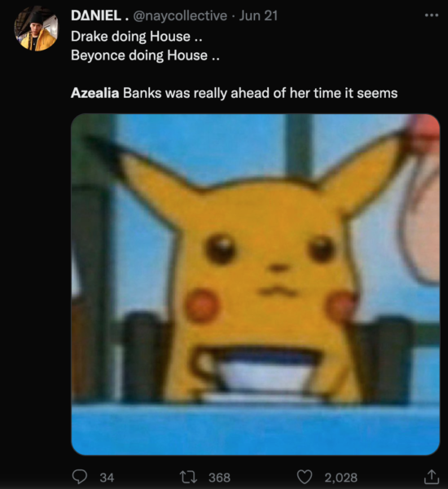Click text 'ahead of her time it seems'
This screenshot has width=448, height=489.
coord(314,93)
